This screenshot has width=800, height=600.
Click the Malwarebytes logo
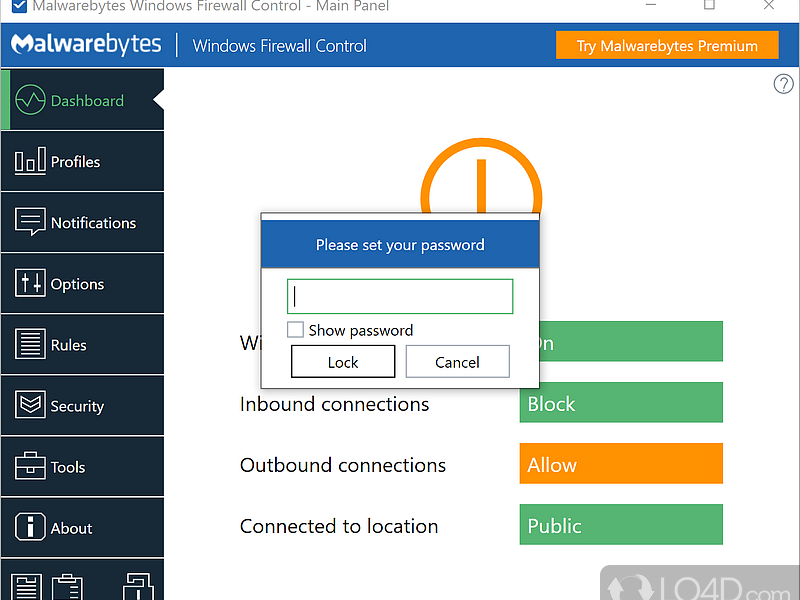[x=86, y=44]
